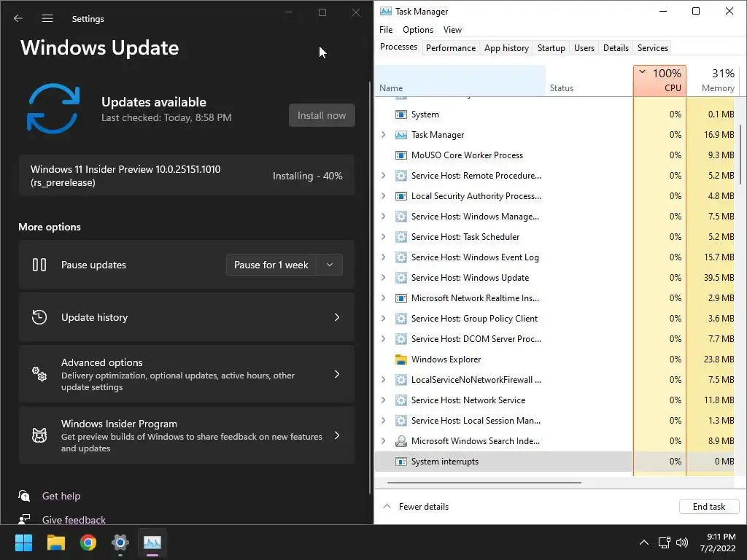This screenshot has width=747, height=560.
Task: Click the Settings back arrow icon
Action: click(x=18, y=18)
